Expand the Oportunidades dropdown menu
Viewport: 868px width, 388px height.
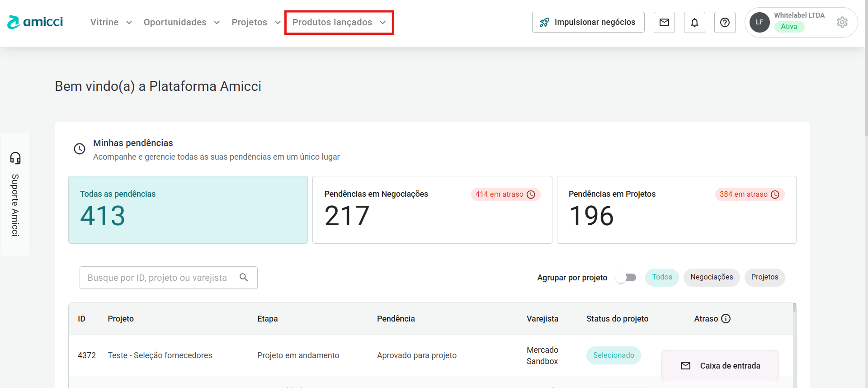181,22
